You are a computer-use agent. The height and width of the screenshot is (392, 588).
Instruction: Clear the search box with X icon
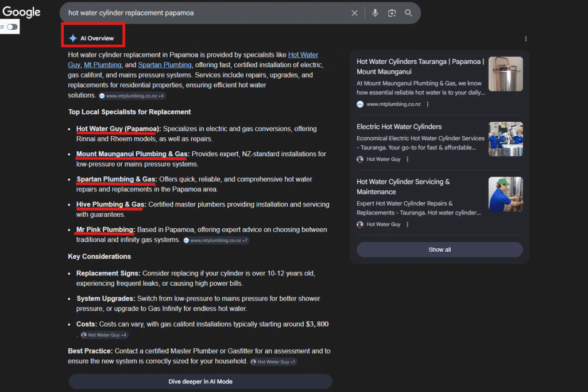point(354,13)
